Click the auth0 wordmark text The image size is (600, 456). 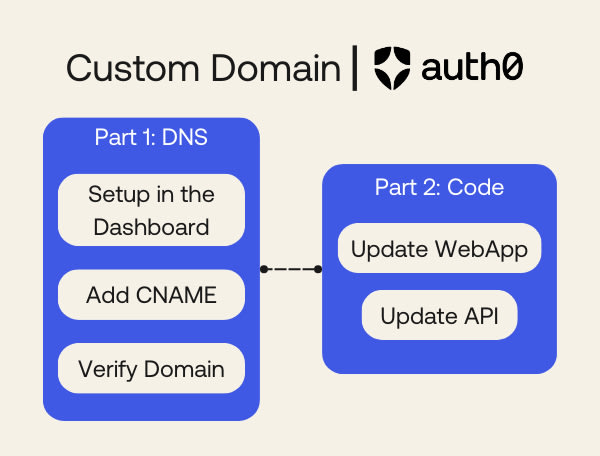471,67
